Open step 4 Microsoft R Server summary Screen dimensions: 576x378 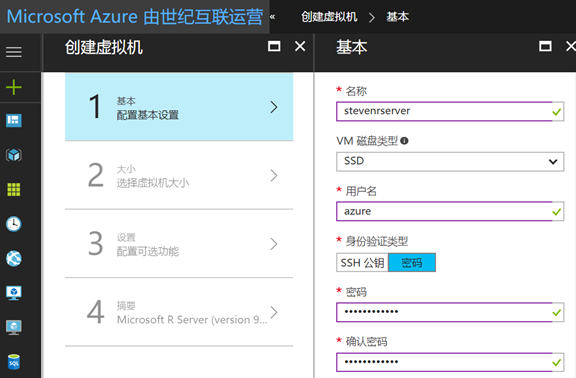click(x=179, y=312)
